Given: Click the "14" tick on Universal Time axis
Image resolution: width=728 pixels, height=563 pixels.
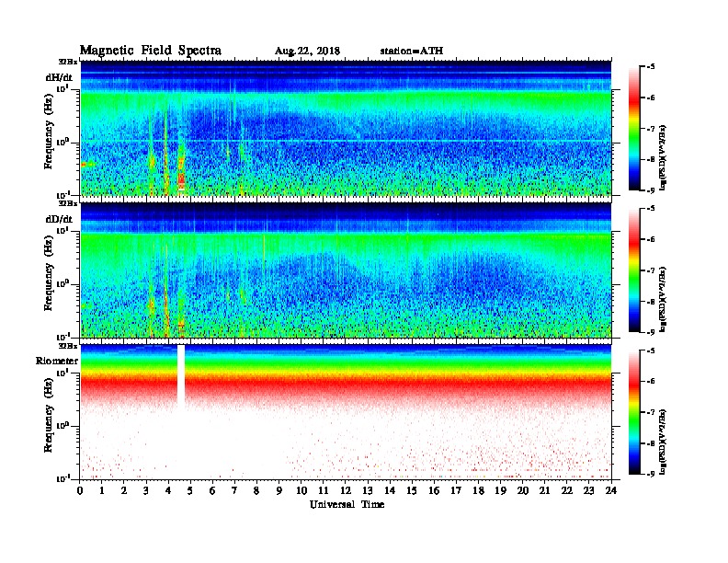Looking at the screenshot, I should point(390,490).
